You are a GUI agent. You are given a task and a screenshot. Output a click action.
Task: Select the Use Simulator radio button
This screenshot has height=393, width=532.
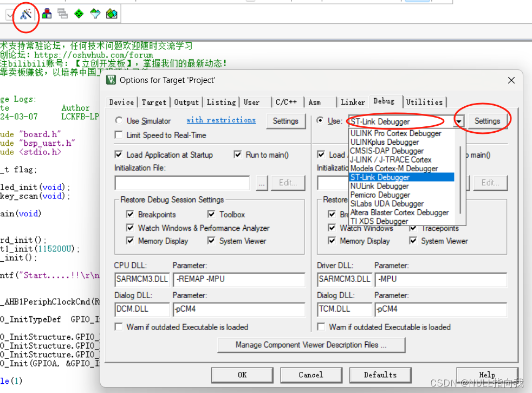click(119, 120)
